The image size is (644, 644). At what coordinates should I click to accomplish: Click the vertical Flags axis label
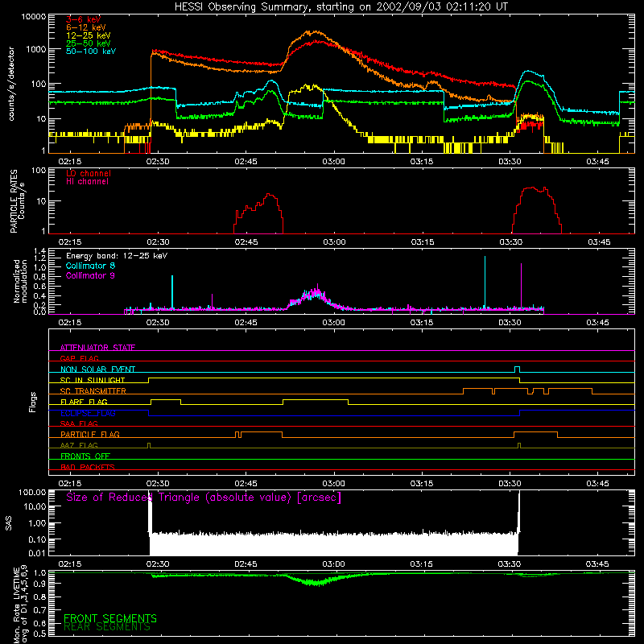(32, 402)
